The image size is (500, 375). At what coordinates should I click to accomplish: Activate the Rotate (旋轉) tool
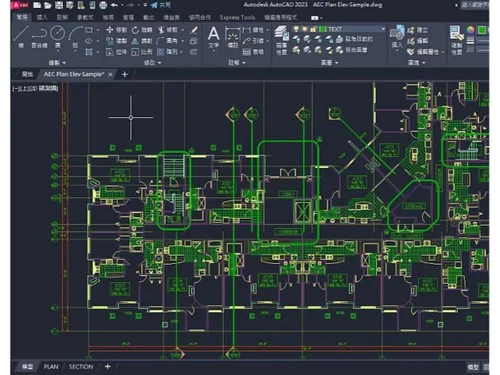142,30
